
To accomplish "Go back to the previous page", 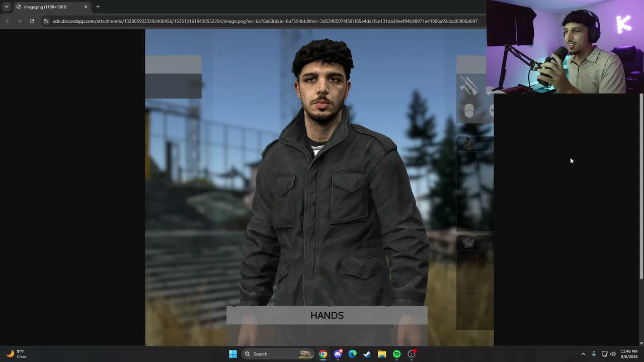I will click(8, 21).
